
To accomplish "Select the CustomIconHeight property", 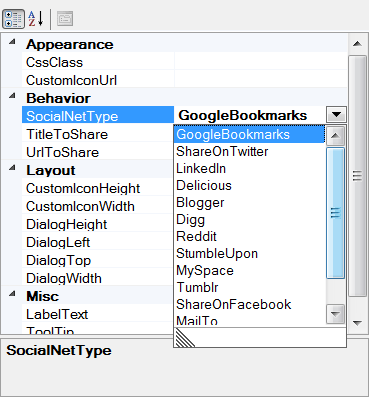I will point(98,188).
